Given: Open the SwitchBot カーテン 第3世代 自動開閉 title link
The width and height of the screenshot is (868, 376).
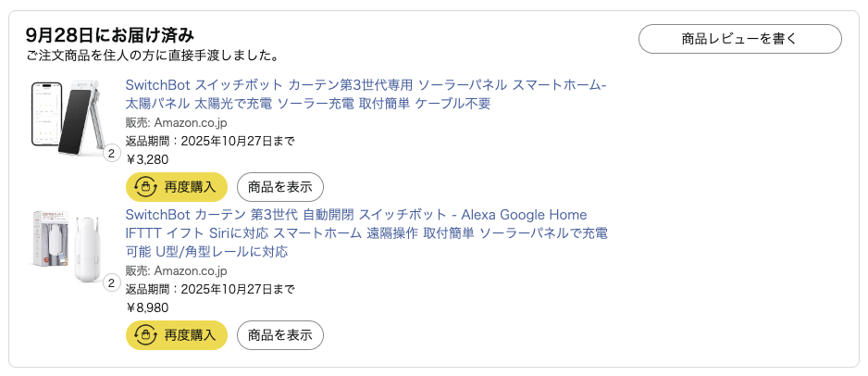Looking at the screenshot, I should point(366,232).
